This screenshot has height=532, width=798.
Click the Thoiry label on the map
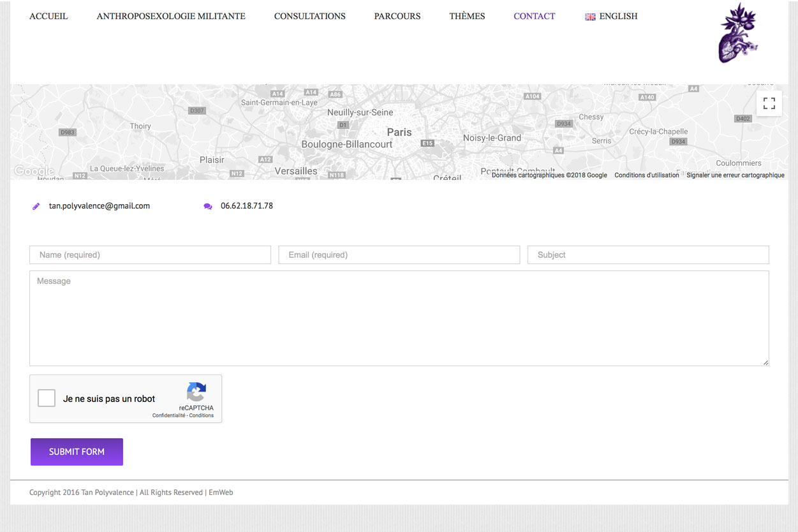point(140,126)
